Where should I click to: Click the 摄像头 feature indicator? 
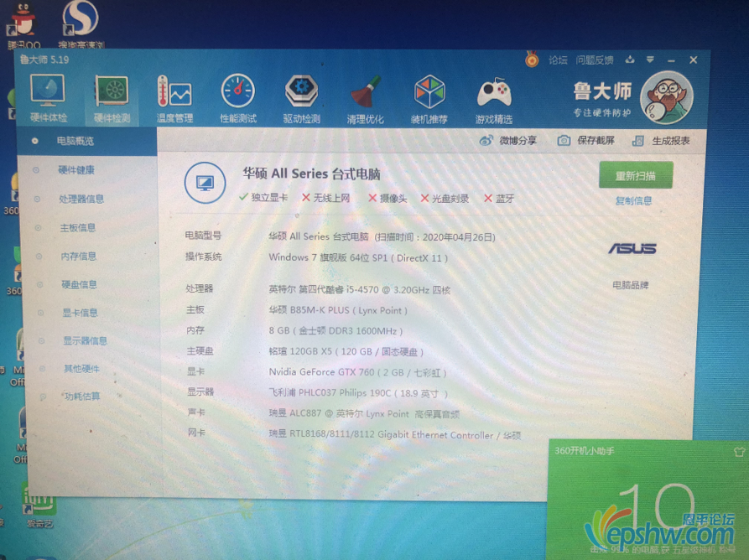tap(388, 199)
